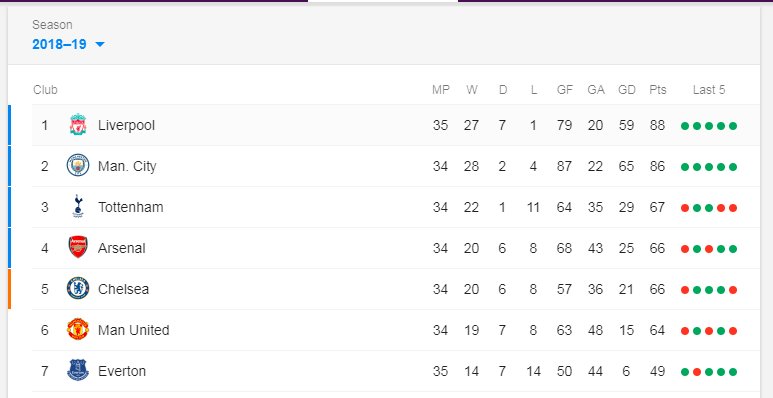773x398 pixels.
Task: Click the blue arrow beside 2018–19
Action: [x=100, y=44]
